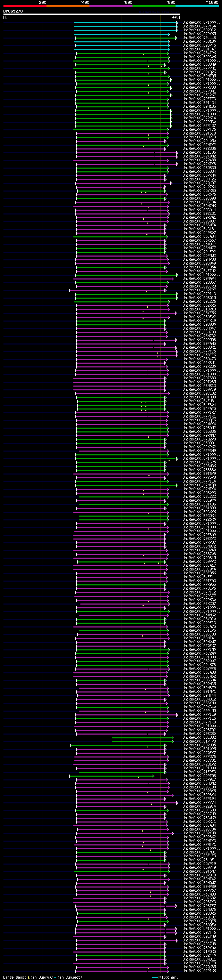The width and height of the screenshot is (222, 980).
Task: Select the UniRef100_B9RUD5 label
Action: point(199,745)
